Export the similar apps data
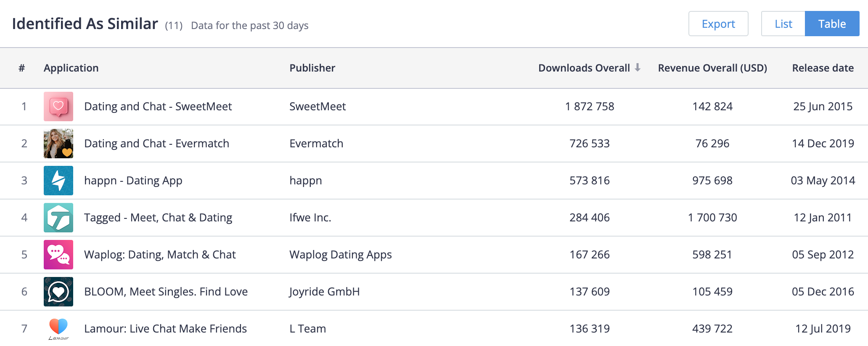 point(718,24)
